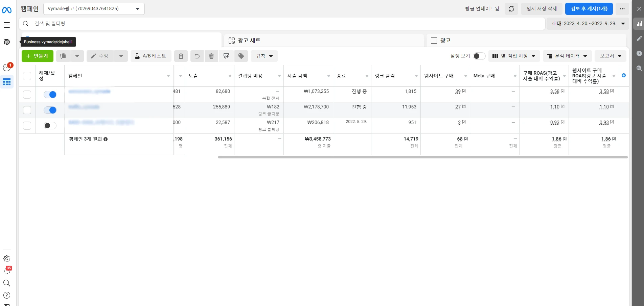Create a new campaign with 만들기 button
The height and width of the screenshot is (306, 644).
pyautogui.click(x=37, y=56)
